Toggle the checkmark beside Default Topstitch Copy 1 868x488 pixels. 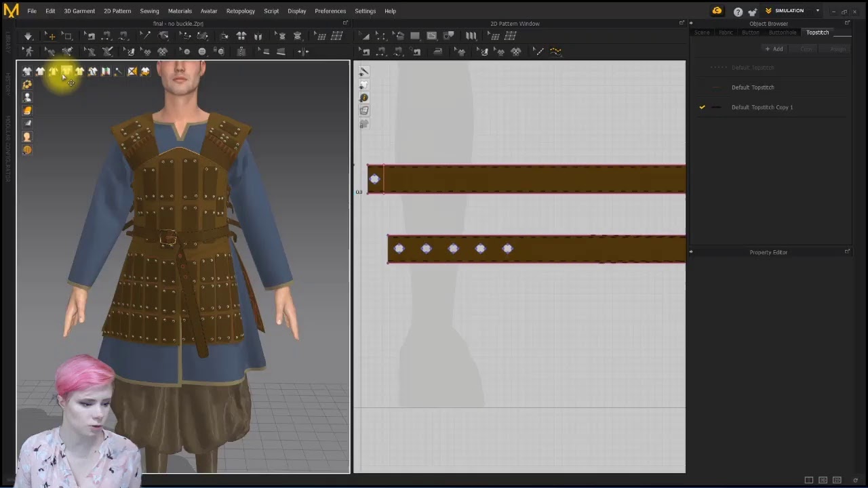(702, 107)
